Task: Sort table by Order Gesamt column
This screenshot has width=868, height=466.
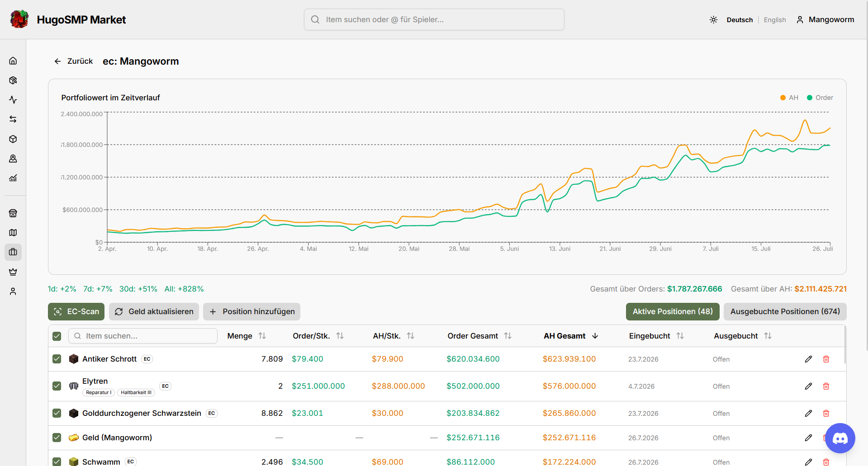Action: point(479,336)
